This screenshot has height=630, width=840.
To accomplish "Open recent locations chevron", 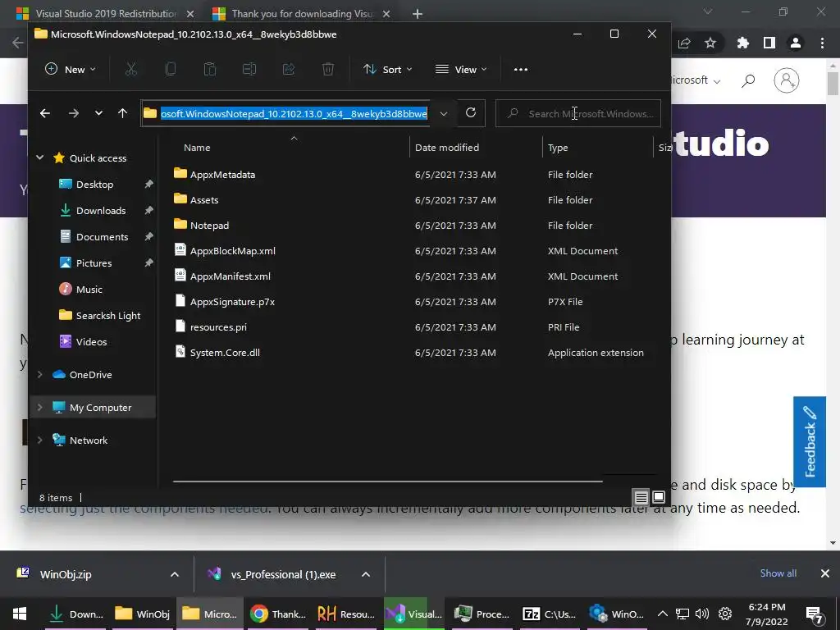I will click(98, 113).
